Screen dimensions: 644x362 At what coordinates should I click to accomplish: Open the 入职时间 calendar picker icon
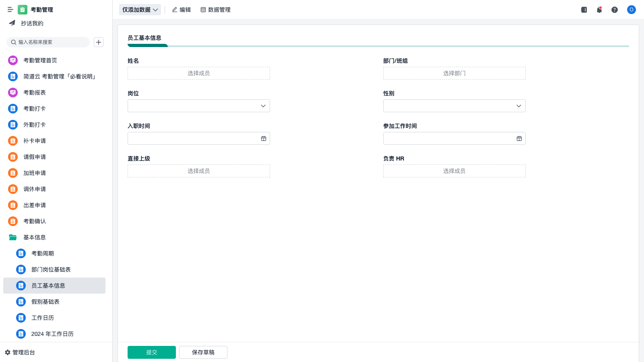click(264, 138)
